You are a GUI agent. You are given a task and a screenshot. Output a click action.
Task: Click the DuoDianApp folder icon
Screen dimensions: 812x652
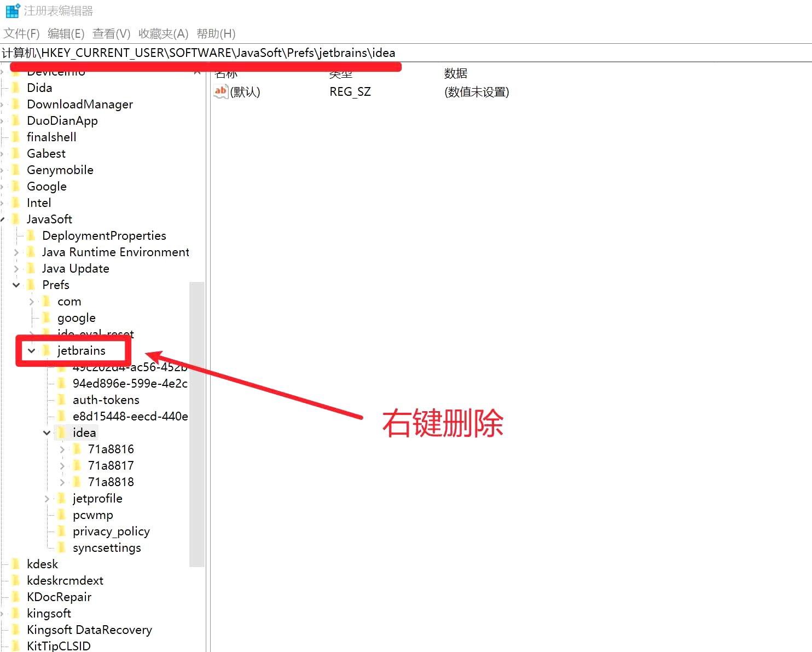[x=16, y=120]
